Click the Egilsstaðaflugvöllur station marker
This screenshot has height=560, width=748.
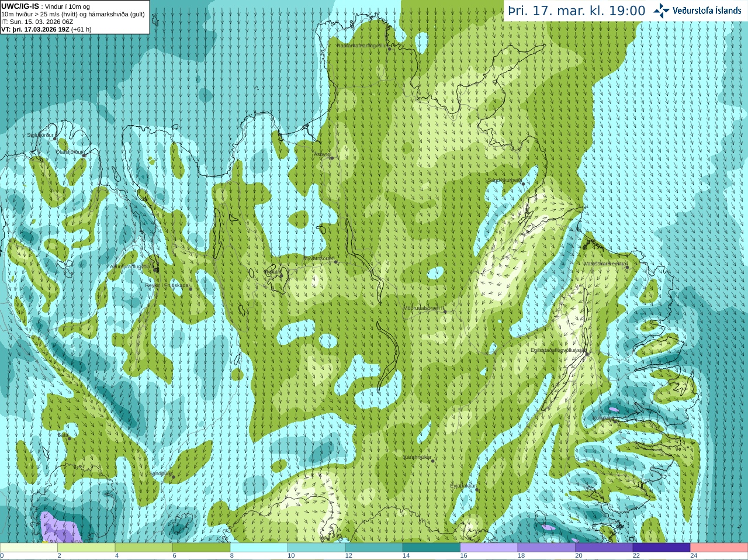click(x=587, y=354)
